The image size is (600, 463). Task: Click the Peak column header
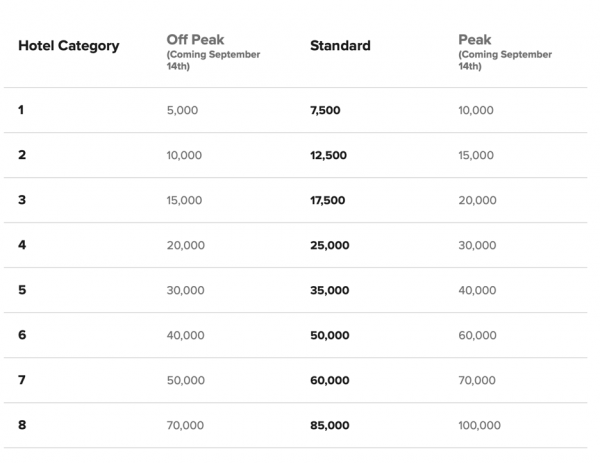[473, 41]
